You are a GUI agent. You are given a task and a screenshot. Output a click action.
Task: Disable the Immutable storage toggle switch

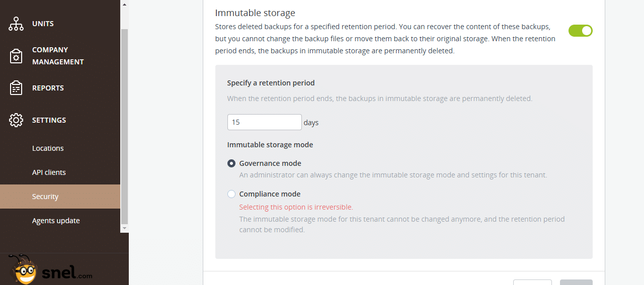581,31
